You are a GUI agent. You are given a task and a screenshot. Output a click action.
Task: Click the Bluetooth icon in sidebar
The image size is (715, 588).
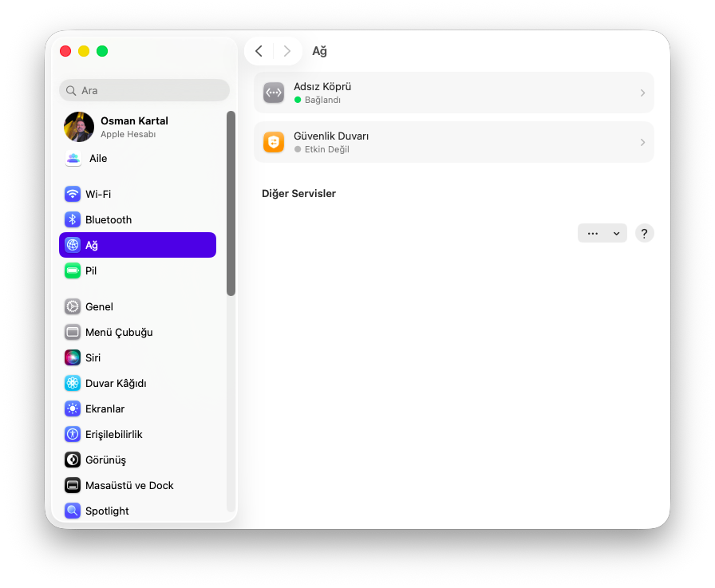coord(73,219)
